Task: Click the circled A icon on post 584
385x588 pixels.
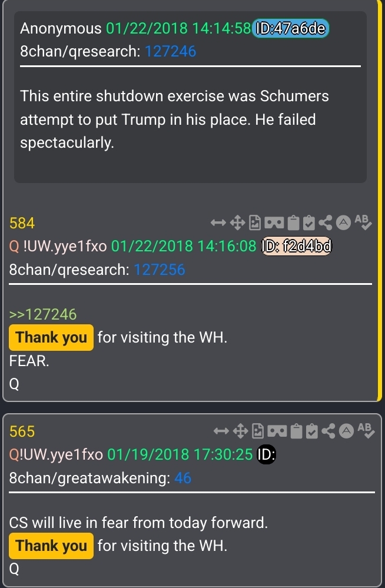Action: pos(343,222)
